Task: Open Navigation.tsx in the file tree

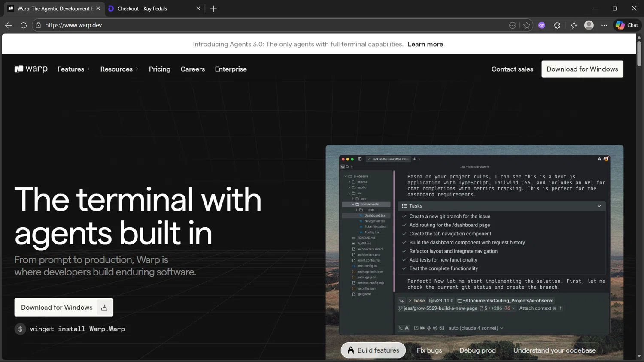Action: click(374, 221)
